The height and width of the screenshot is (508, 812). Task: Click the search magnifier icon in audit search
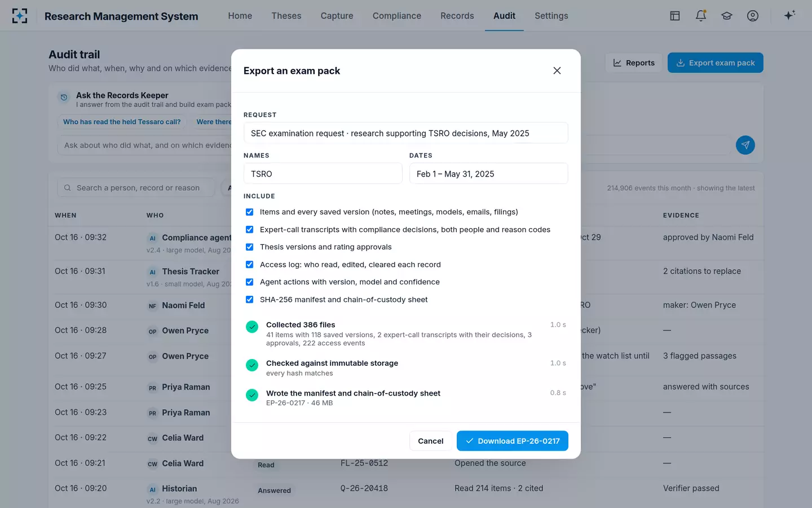click(68, 188)
